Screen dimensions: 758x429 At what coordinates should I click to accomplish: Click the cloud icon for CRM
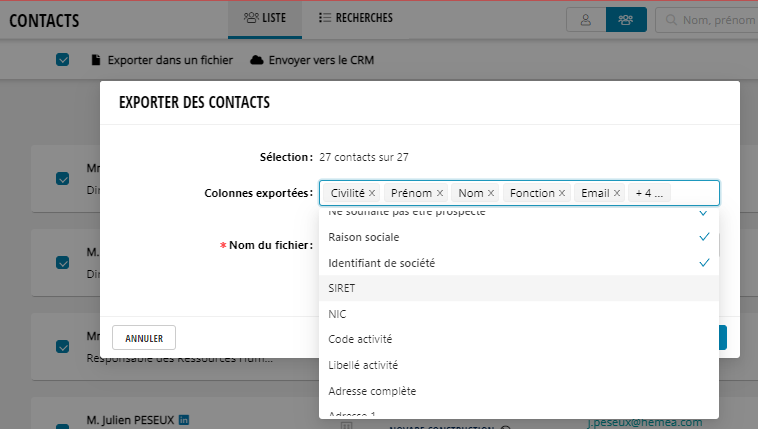click(257, 60)
